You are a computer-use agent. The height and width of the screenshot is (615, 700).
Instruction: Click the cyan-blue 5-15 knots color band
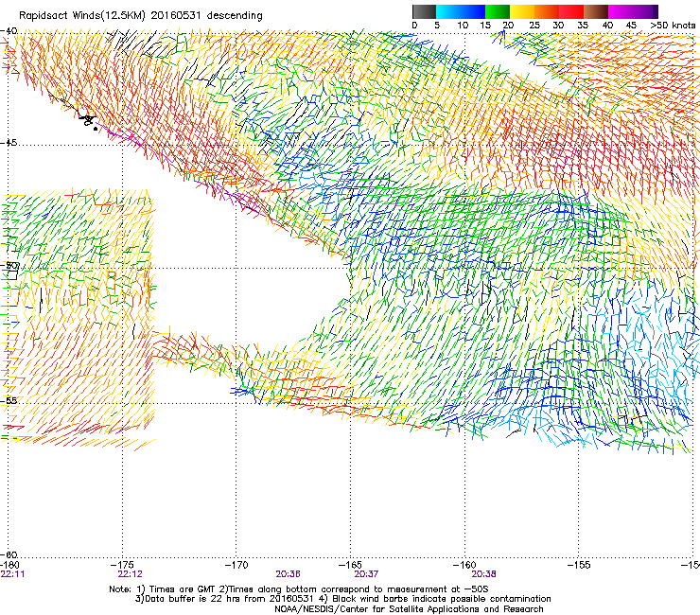(x=460, y=11)
